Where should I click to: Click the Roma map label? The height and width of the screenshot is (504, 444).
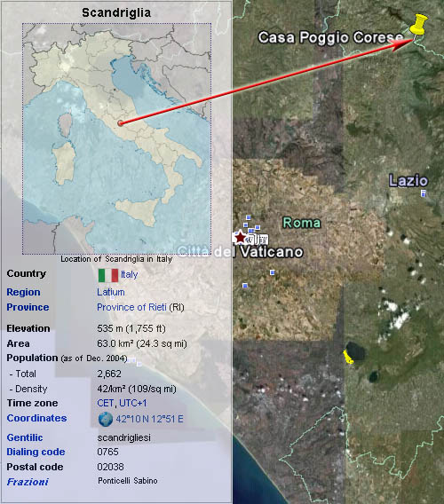tap(302, 223)
